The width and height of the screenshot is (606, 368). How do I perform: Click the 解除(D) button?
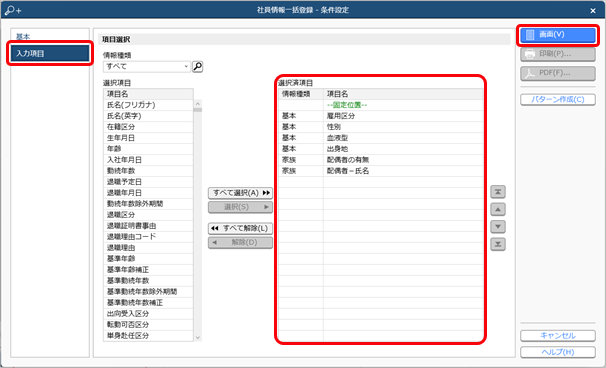click(x=240, y=243)
